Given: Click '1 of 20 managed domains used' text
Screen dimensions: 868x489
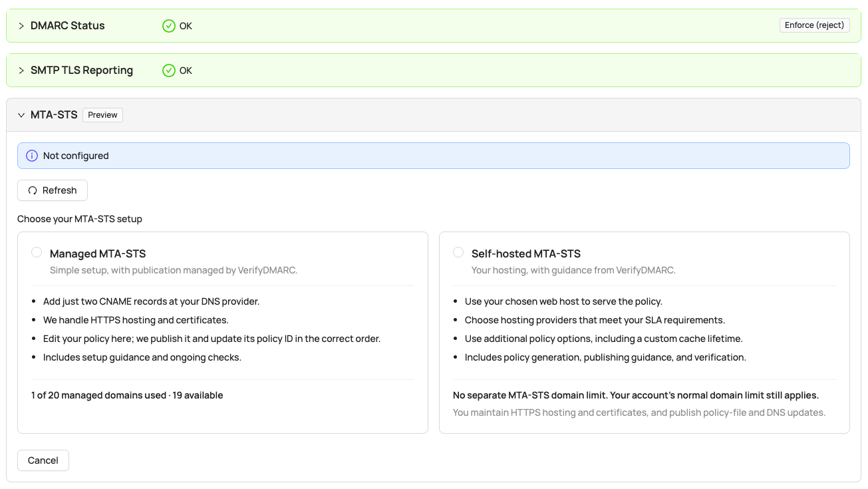Looking at the screenshot, I should coord(98,395).
